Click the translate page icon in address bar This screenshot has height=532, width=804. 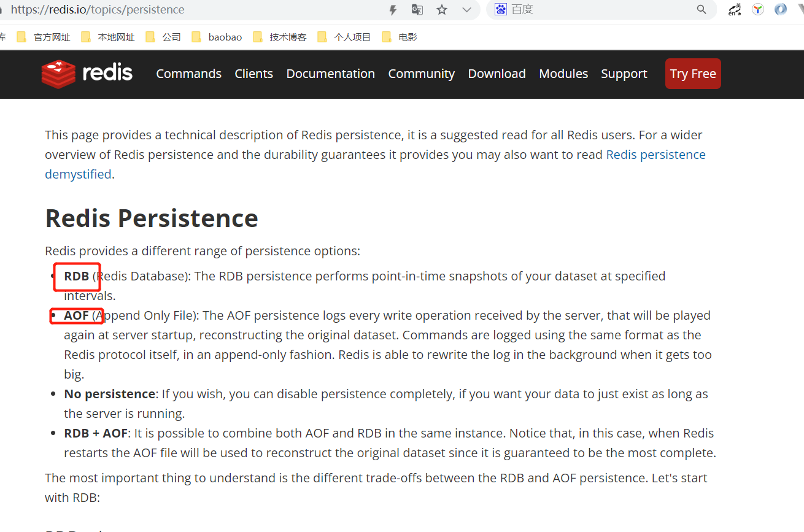[417, 10]
